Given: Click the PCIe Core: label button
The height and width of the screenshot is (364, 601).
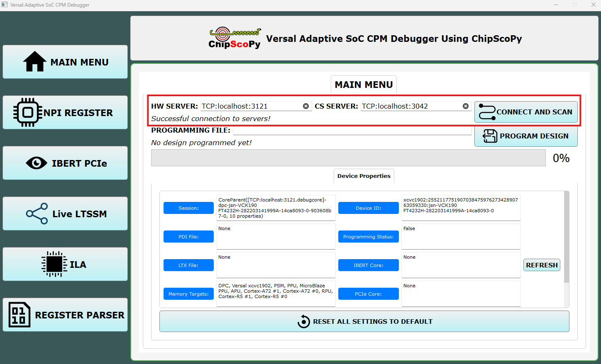Looking at the screenshot, I should [369, 294].
